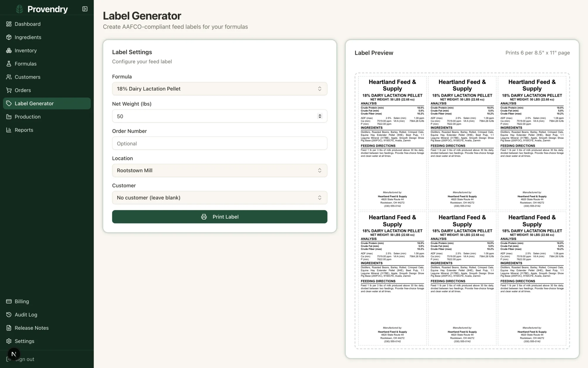Select the bottom-right label preview
This screenshot has height=368, width=588.
[x=532, y=279]
